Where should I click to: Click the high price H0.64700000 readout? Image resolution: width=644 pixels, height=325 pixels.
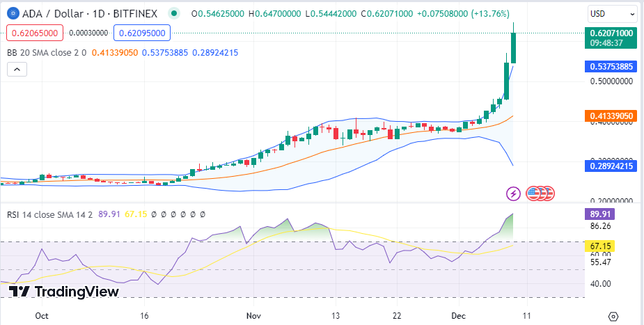coord(275,14)
